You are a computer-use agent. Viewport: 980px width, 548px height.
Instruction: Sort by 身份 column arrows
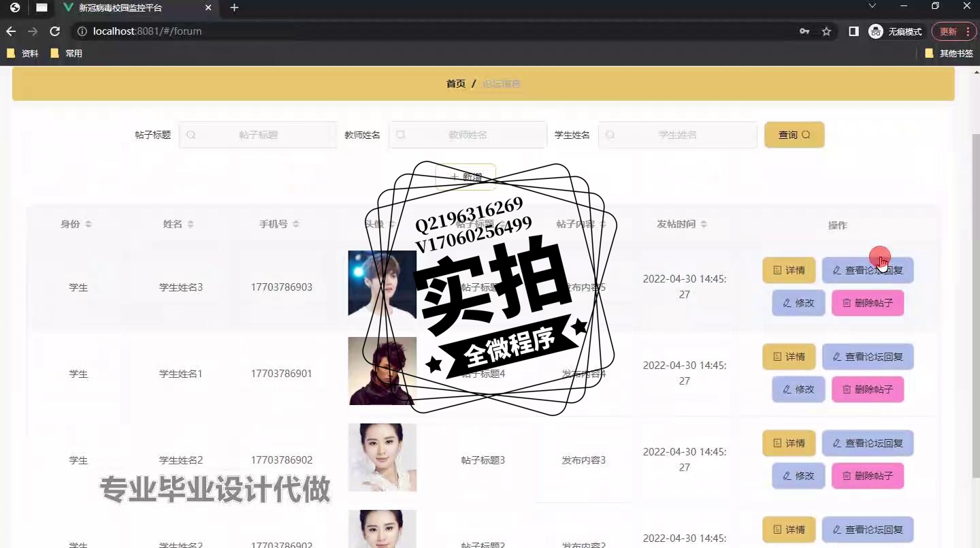point(88,224)
